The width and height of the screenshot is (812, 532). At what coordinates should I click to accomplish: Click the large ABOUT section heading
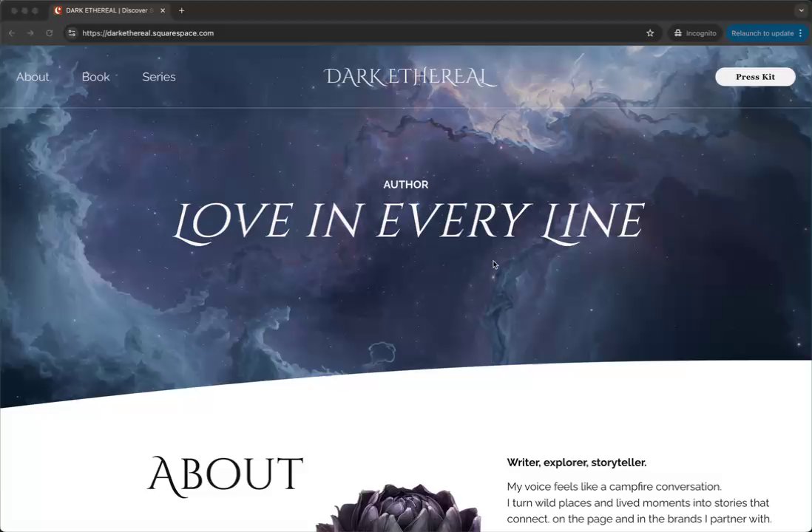point(226,475)
